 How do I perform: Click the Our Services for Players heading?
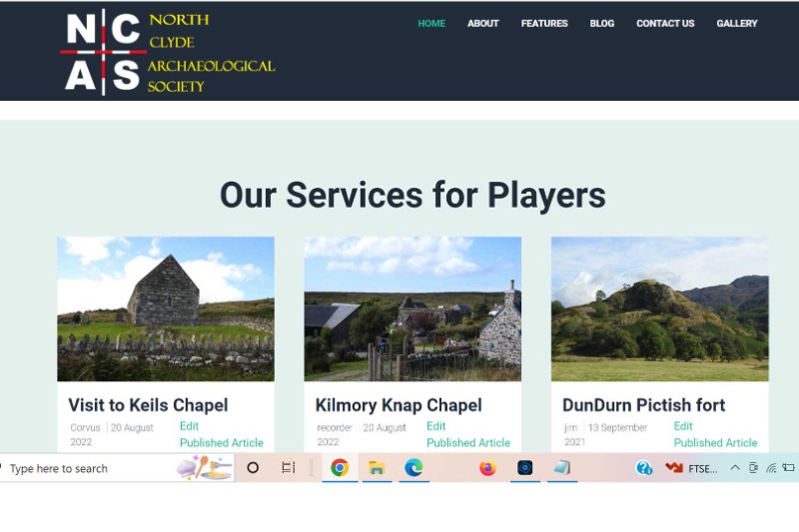click(412, 195)
